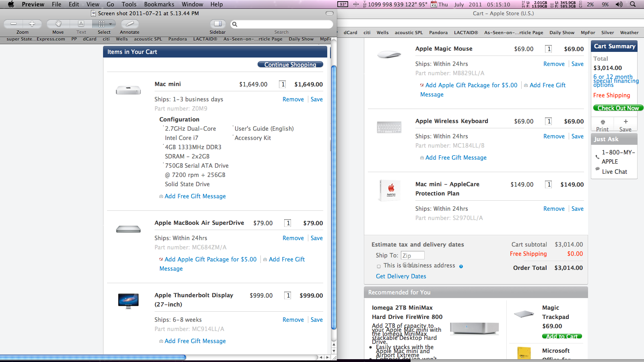This screenshot has width=644, height=362.
Task: Remove the Apple Magic Mouse from cart
Action: tap(554, 64)
